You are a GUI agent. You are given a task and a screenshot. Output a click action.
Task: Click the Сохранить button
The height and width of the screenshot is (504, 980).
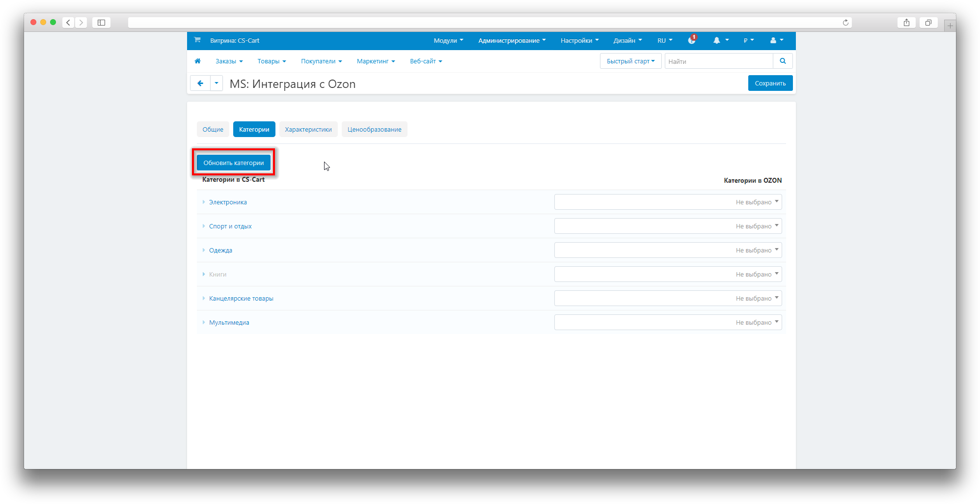coord(770,83)
